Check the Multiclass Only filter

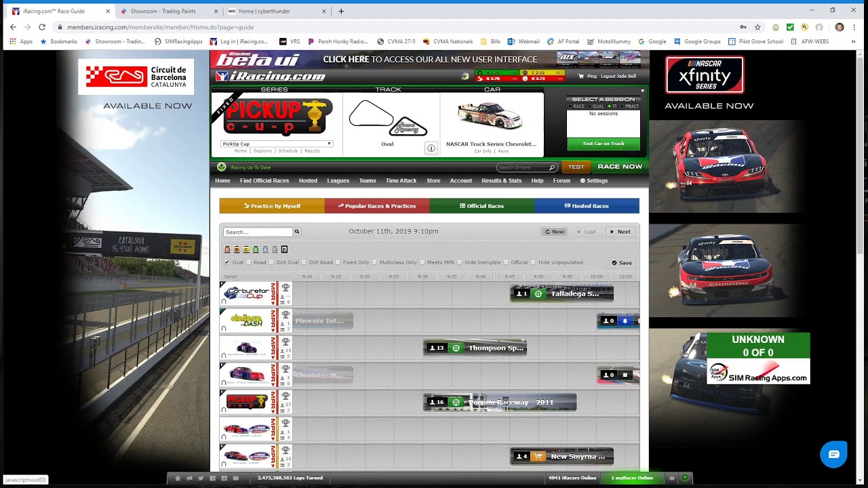click(x=375, y=262)
